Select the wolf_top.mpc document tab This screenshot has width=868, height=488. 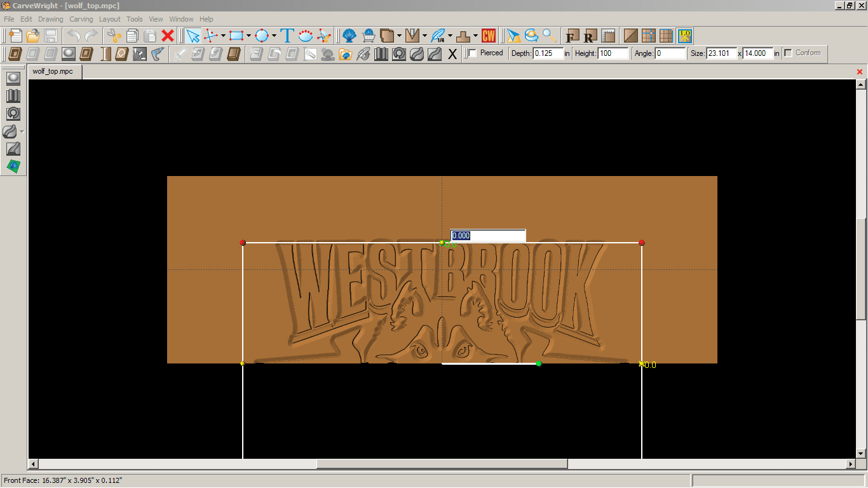53,71
